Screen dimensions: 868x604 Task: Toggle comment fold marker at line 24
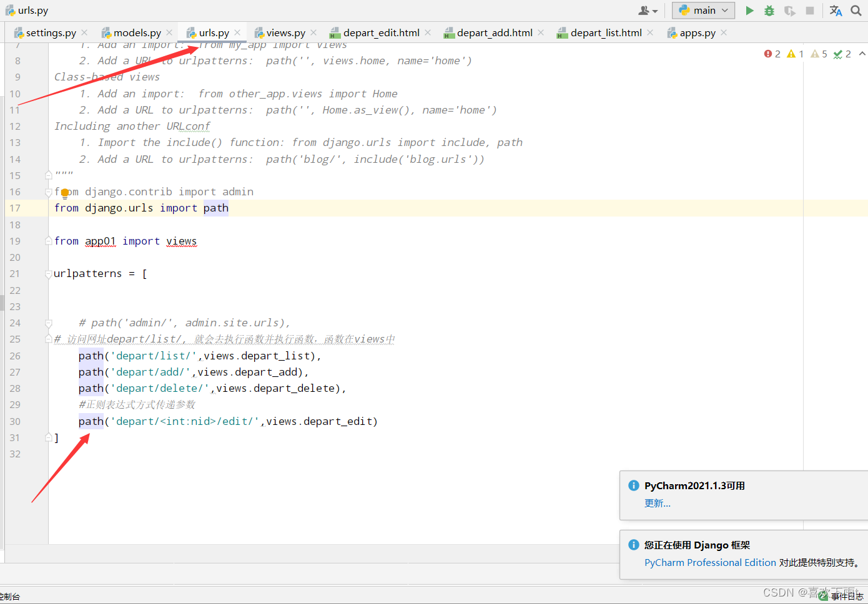[x=48, y=323]
